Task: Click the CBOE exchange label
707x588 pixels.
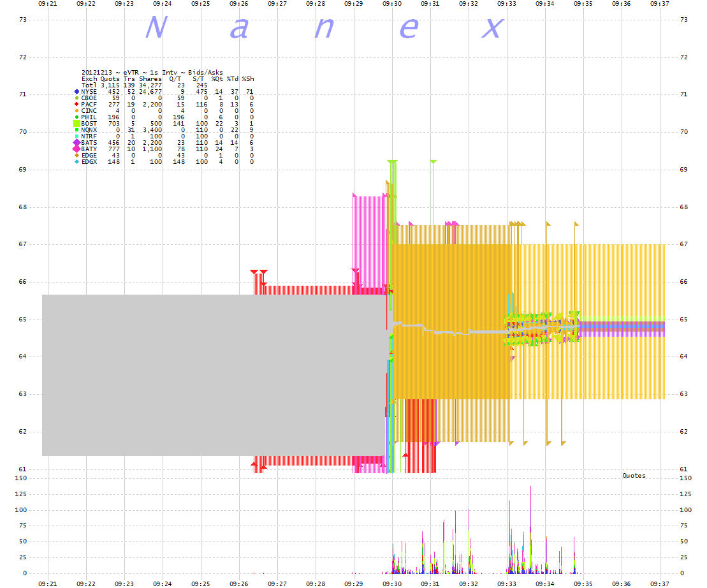Action: 89,98
